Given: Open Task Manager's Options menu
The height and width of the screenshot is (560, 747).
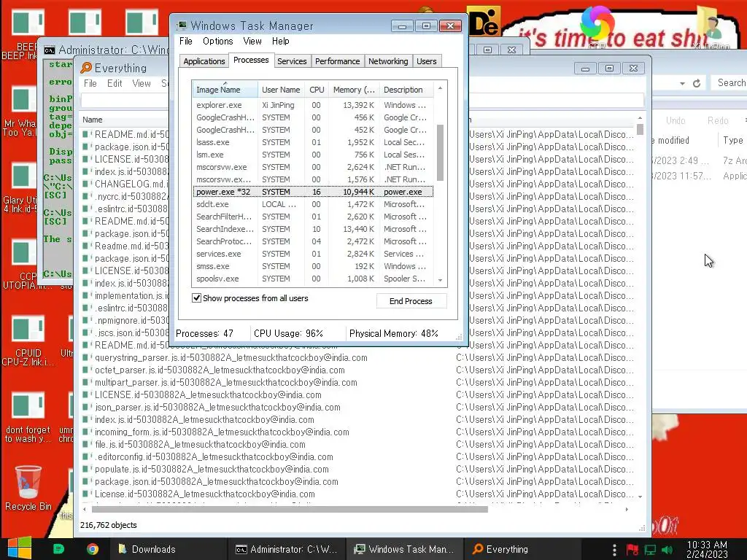Looking at the screenshot, I should (x=217, y=41).
